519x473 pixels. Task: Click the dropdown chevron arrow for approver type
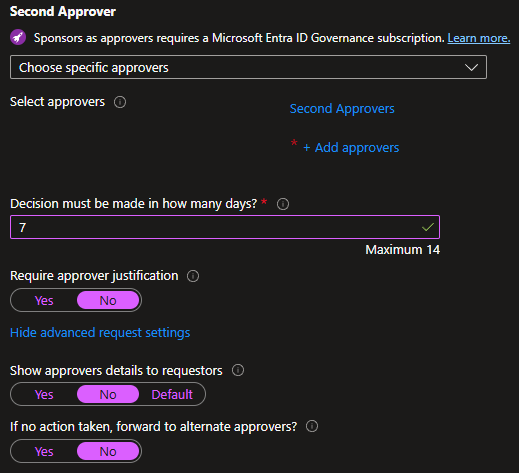[x=471, y=68]
